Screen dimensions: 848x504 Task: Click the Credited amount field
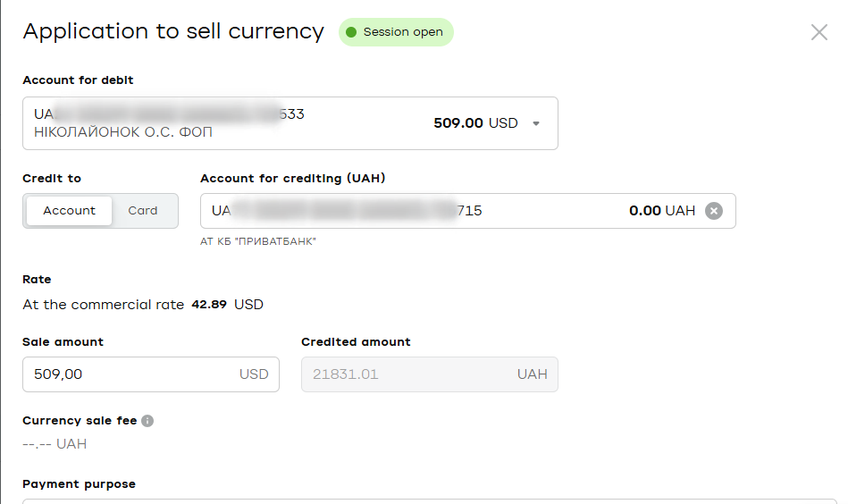click(x=407, y=374)
